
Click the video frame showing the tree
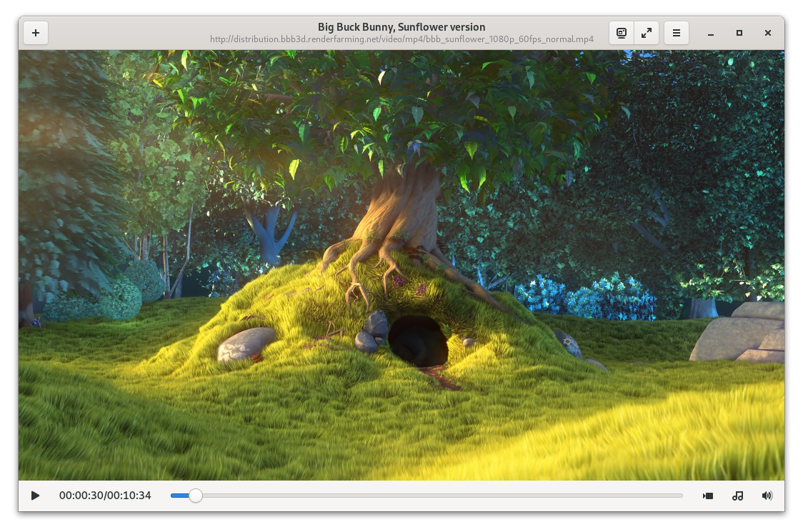(401, 265)
